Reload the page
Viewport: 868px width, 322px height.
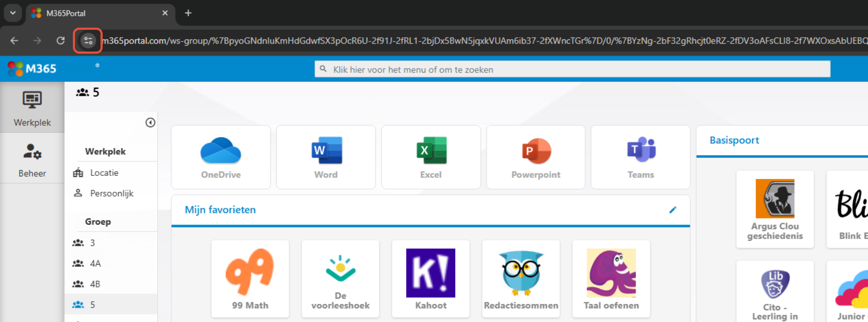(x=61, y=40)
